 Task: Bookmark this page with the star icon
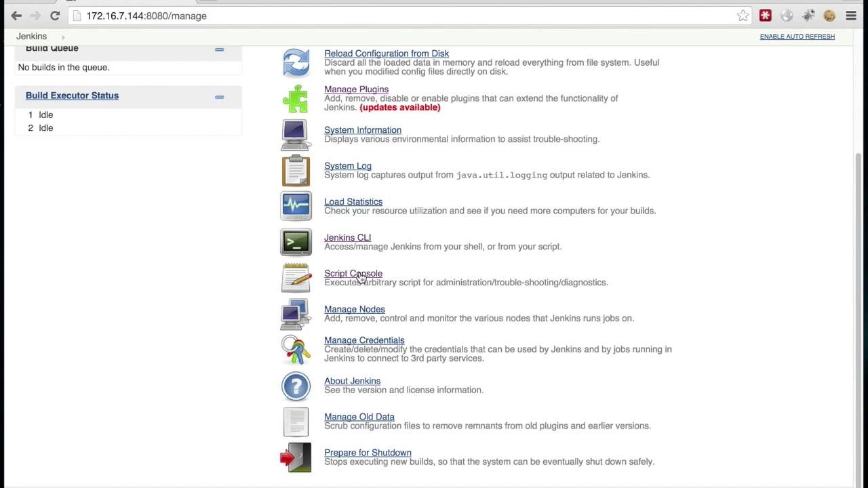[x=743, y=16]
